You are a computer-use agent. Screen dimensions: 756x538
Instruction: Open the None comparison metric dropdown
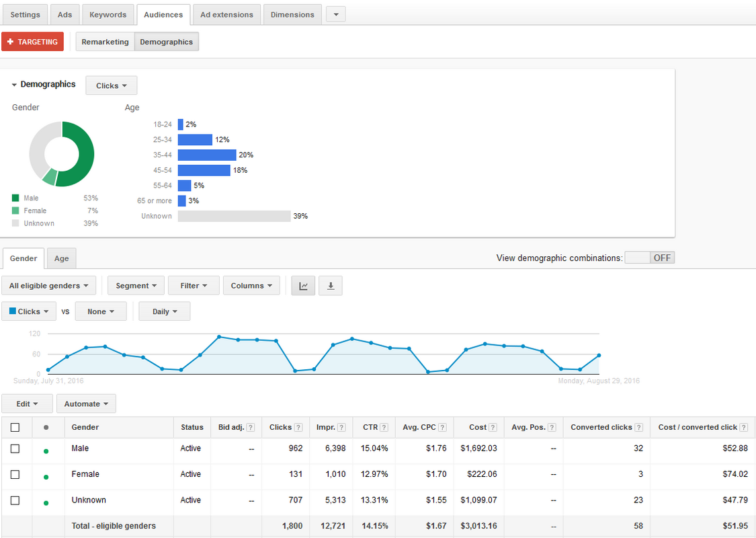101,311
